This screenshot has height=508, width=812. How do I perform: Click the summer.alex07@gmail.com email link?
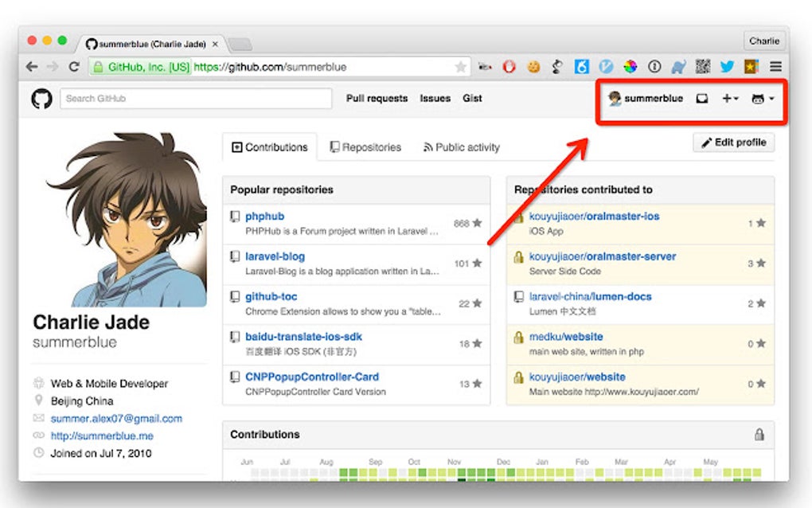[116, 418]
